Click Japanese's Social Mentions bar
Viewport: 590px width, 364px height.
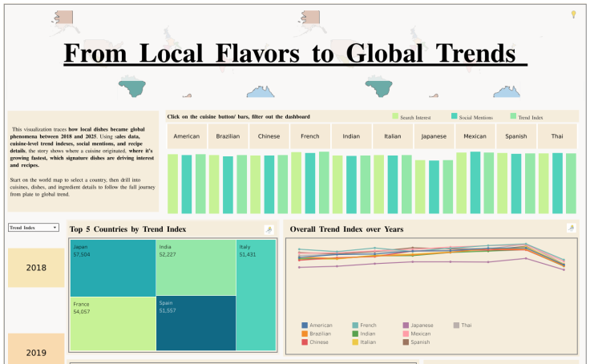tap(434, 187)
